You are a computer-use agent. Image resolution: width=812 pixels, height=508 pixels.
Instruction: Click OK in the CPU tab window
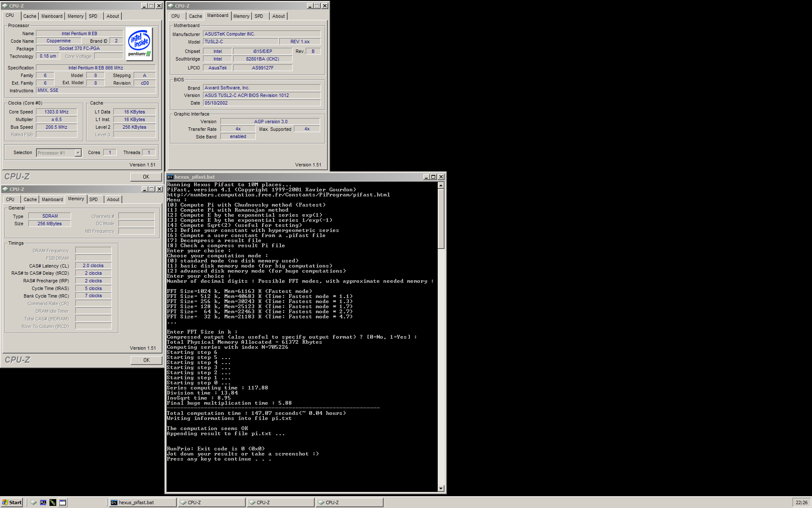pos(146,177)
